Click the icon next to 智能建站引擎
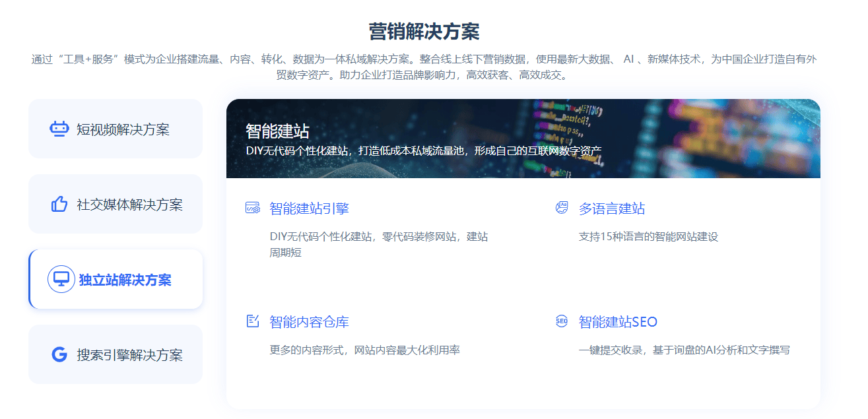This screenshot has height=419, width=868. coord(252,209)
